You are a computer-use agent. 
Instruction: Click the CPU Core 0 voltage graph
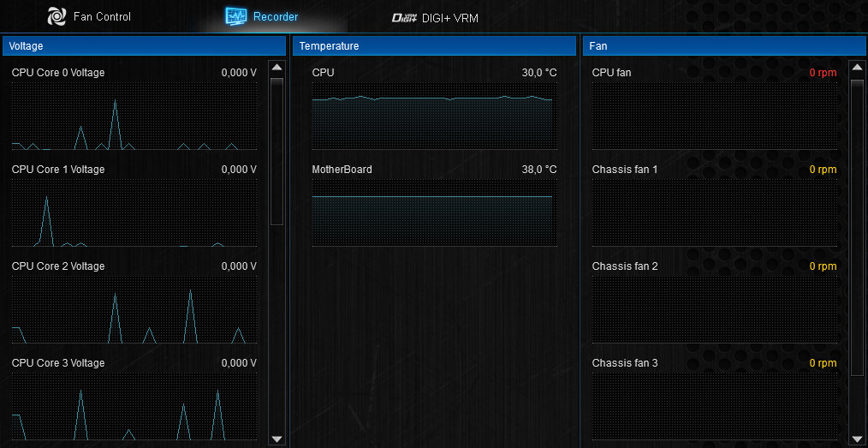point(134,116)
